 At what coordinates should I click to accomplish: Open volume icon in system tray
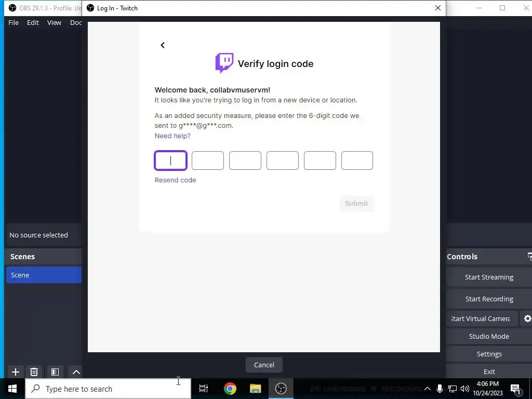(x=465, y=389)
